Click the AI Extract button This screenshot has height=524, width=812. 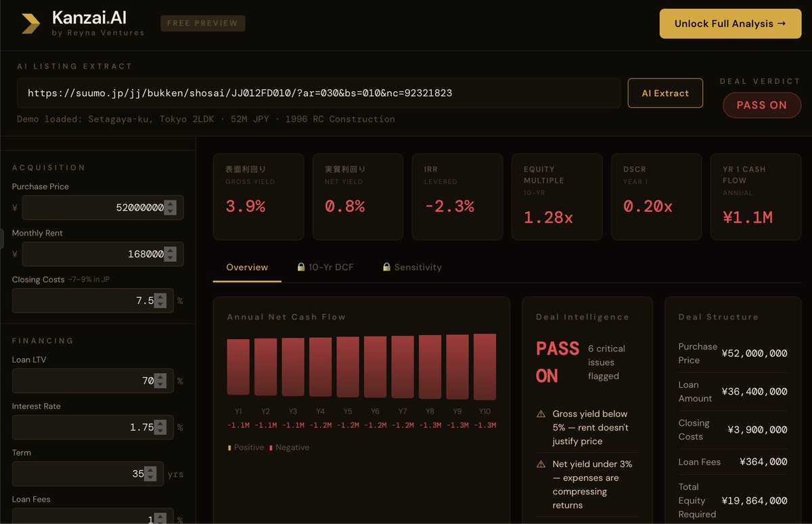(665, 93)
